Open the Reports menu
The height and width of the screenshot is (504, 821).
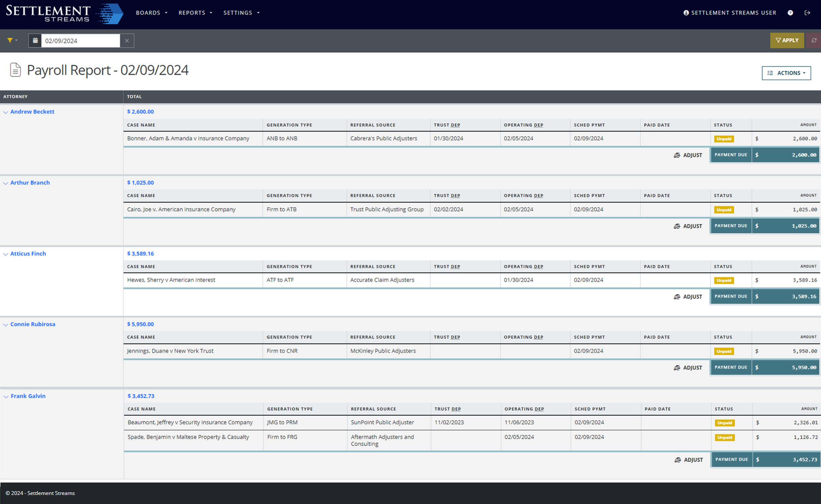(195, 13)
